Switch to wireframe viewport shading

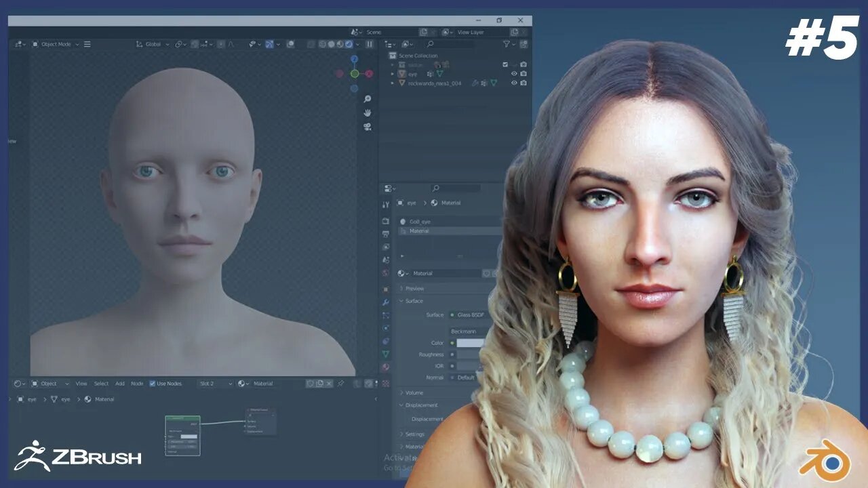click(323, 44)
